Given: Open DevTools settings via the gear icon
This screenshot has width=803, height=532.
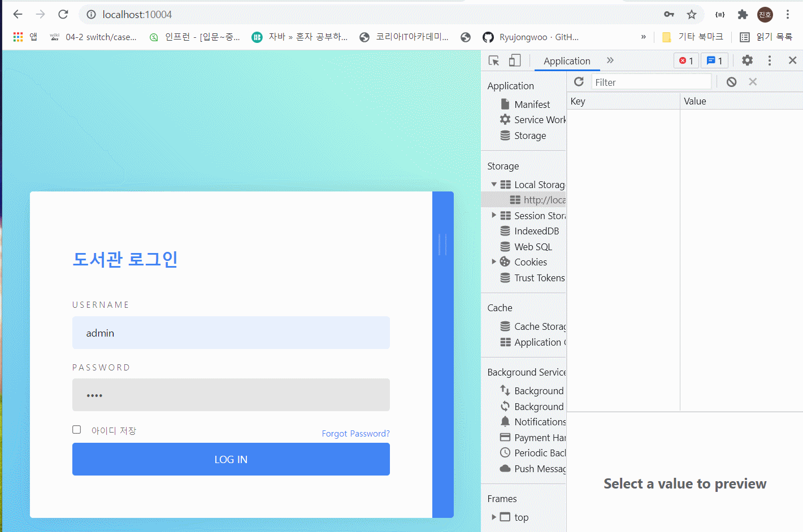Looking at the screenshot, I should 747,60.
